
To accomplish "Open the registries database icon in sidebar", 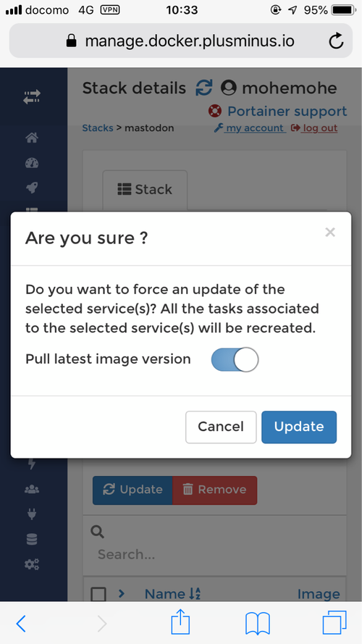I will (x=32, y=539).
